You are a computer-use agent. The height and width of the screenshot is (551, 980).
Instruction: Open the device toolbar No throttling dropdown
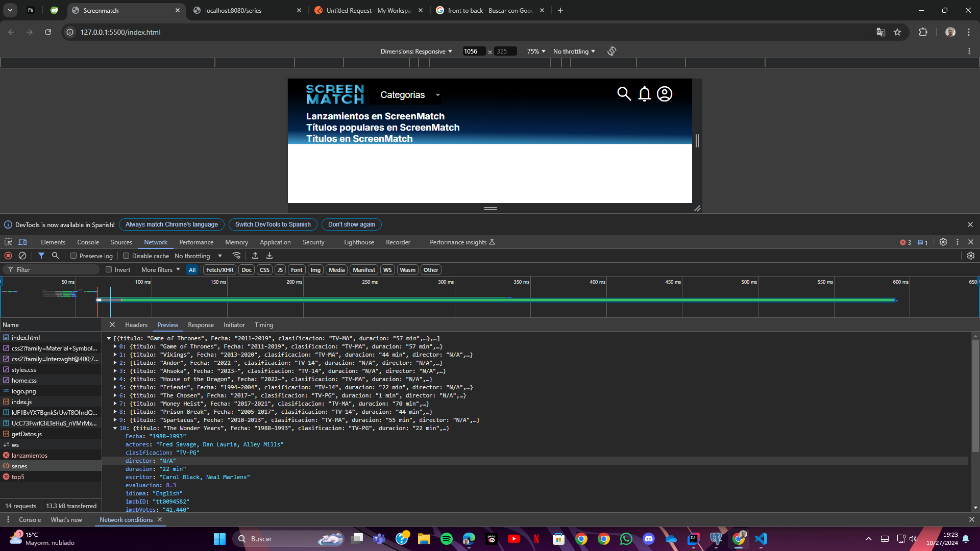pos(574,52)
